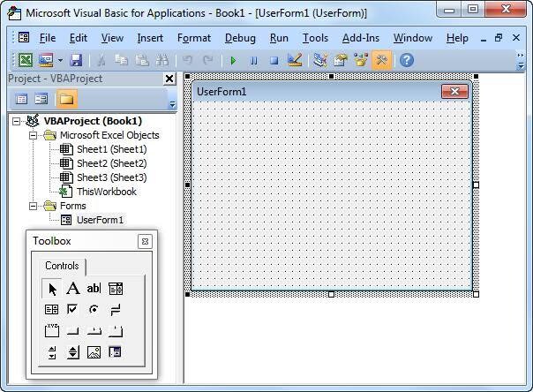
Task: Open the View menu
Action: [112, 38]
